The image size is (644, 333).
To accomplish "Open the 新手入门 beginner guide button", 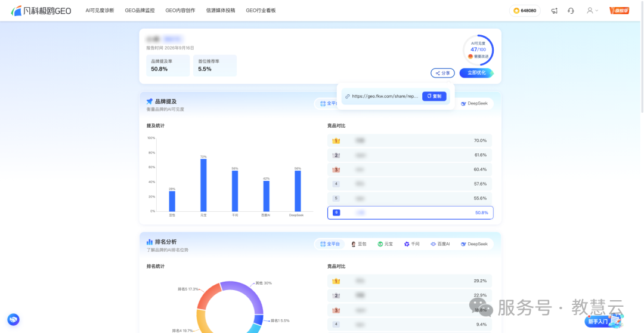I will (x=603, y=321).
